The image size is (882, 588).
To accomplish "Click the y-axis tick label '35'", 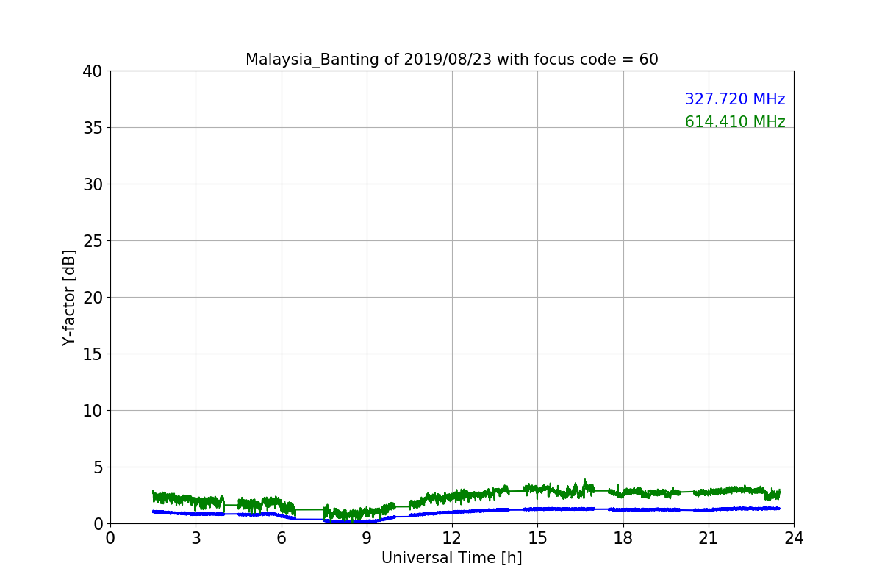I will (93, 128).
